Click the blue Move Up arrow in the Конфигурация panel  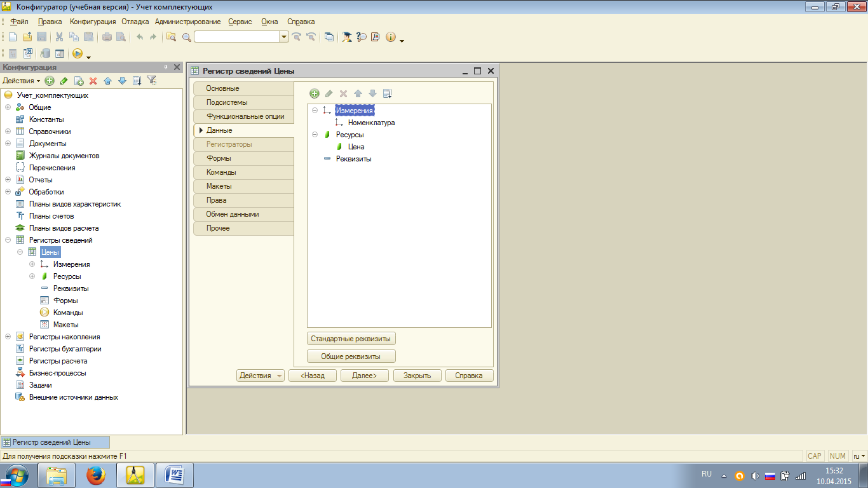click(x=107, y=81)
